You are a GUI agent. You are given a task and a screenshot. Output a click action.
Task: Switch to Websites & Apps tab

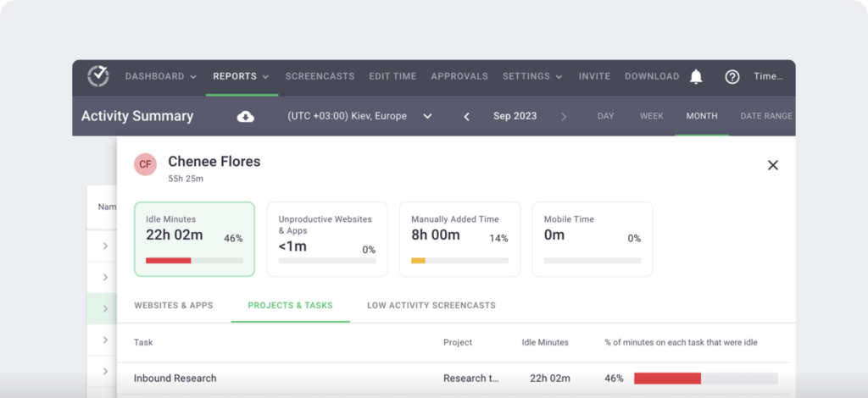tap(174, 306)
